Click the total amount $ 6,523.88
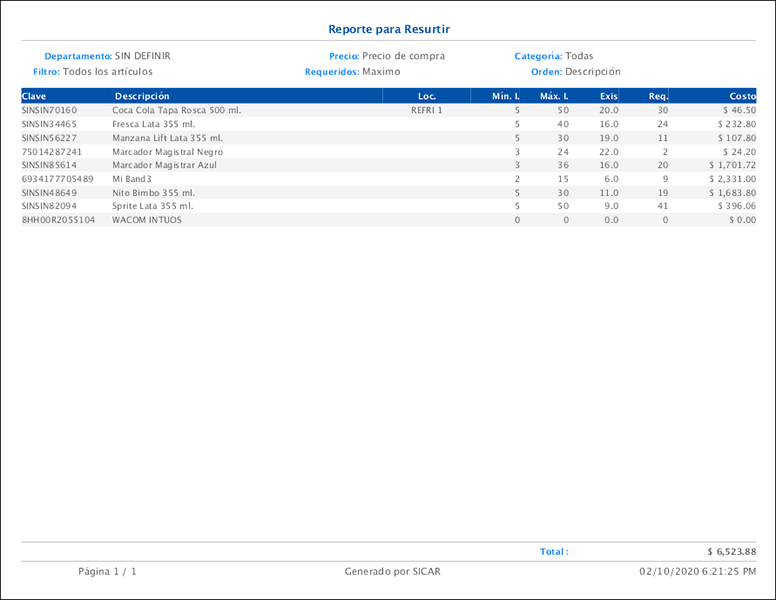This screenshot has width=776, height=600. pos(732,551)
